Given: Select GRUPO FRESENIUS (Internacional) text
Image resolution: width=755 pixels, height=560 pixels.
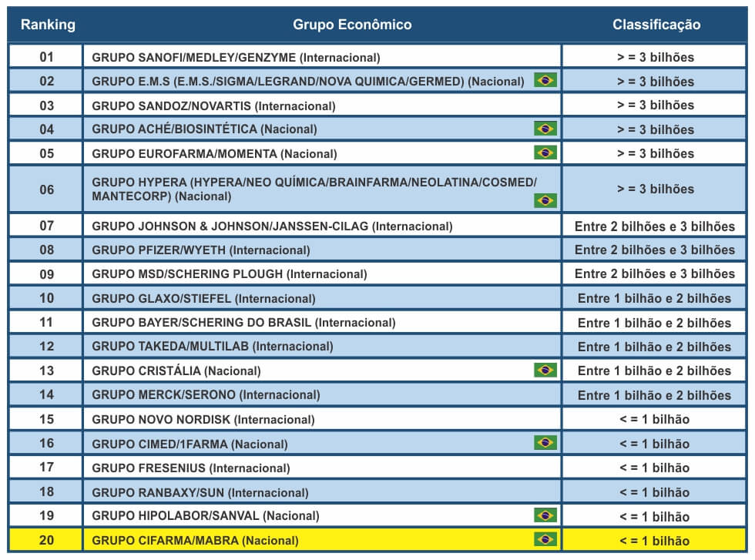Looking at the screenshot, I should click(x=191, y=468).
